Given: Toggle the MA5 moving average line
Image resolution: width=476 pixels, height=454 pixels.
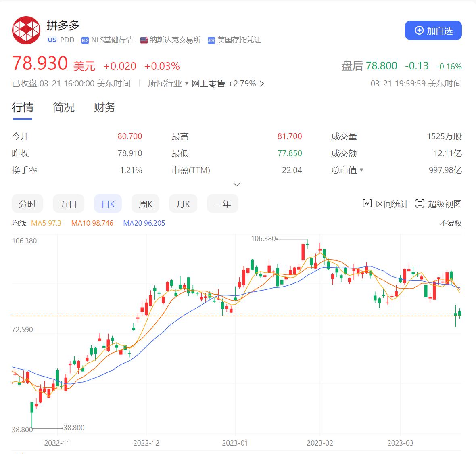Looking at the screenshot, I should tap(45, 223).
